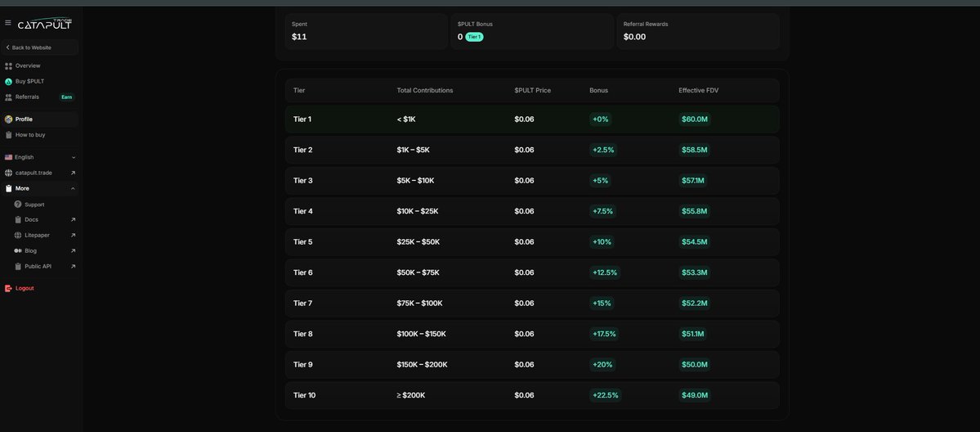Click the +22.5% bonus badge
The height and width of the screenshot is (432, 980).
point(606,396)
